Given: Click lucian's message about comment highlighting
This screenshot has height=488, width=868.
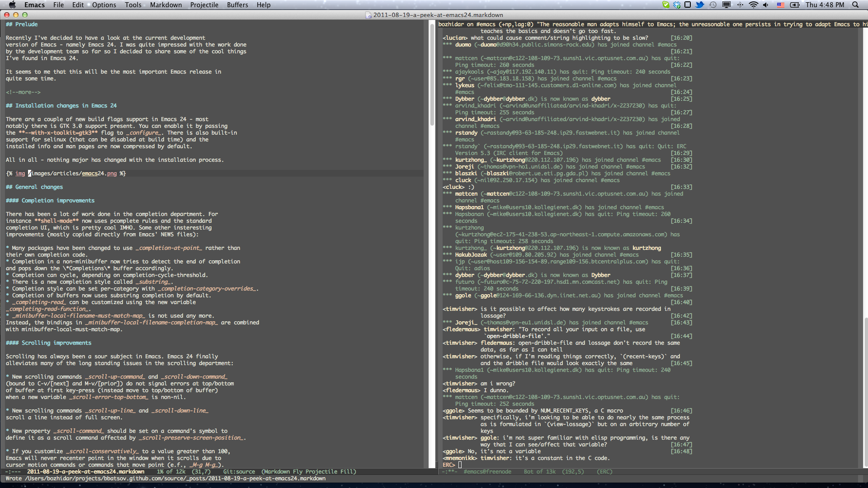Looking at the screenshot, I should 545,38.
